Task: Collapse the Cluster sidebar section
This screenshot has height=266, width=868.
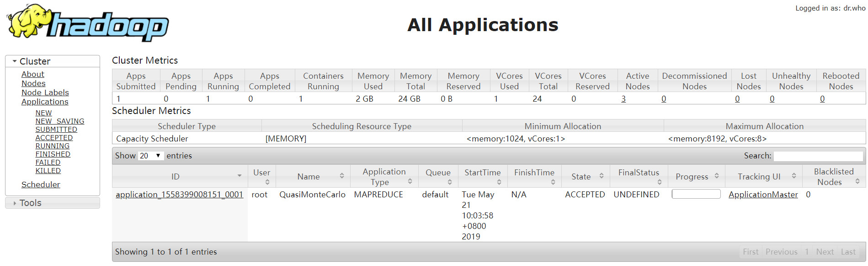Action: [53, 61]
